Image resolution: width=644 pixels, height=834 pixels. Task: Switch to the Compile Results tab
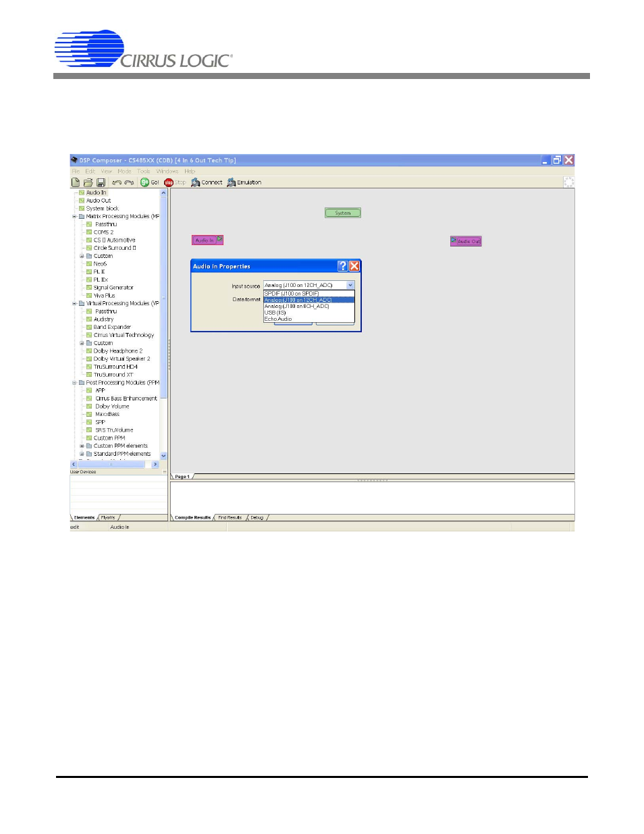pyautogui.click(x=192, y=518)
